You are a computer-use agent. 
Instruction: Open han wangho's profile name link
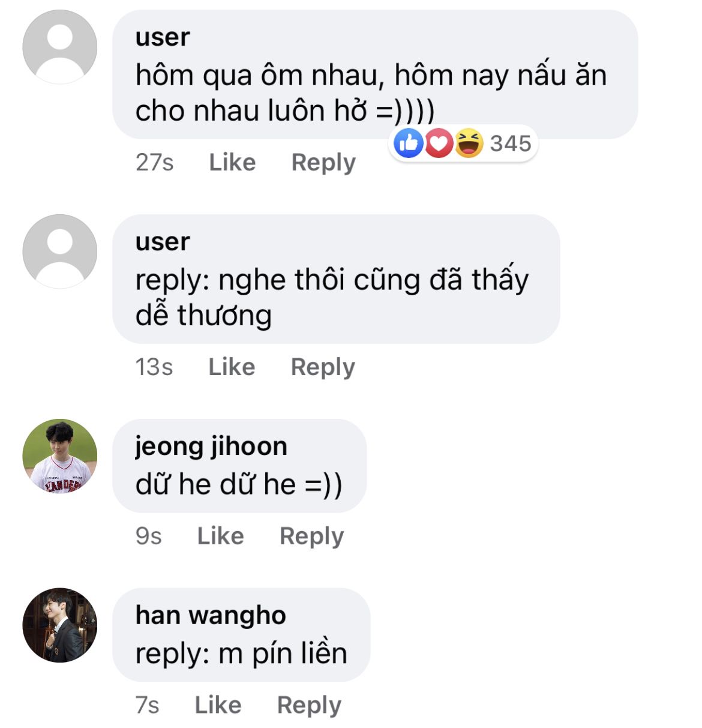click(211, 615)
